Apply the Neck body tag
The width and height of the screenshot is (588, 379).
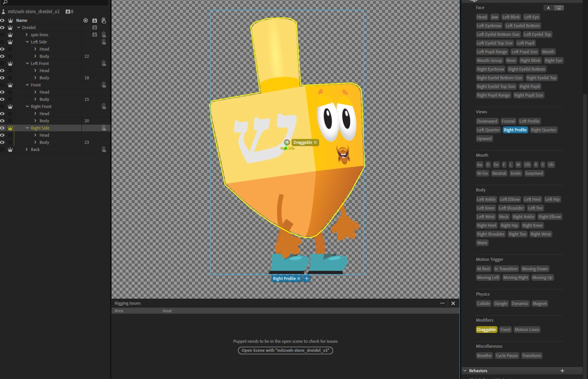point(504,217)
